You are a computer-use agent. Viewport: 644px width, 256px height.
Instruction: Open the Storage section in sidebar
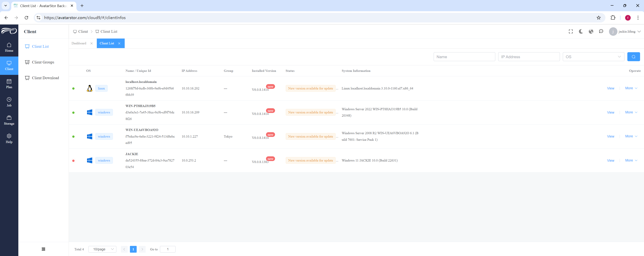9,120
